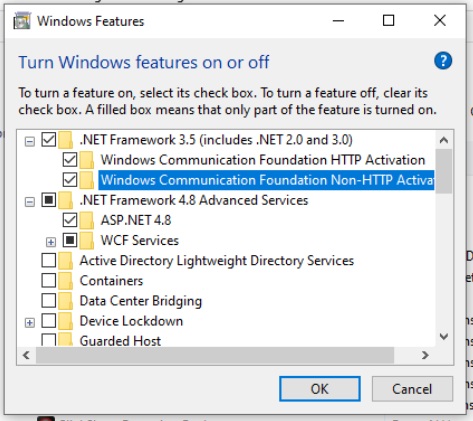Collapse .NET Framework 4.8 Advanced Services node

(x=30, y=202)
